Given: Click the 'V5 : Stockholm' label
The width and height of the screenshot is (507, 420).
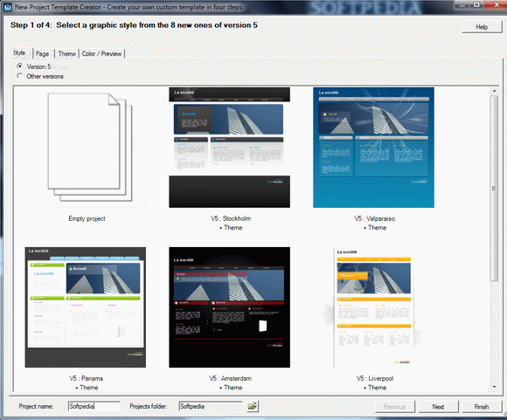Looking at the screenshot, I should 231,218.
